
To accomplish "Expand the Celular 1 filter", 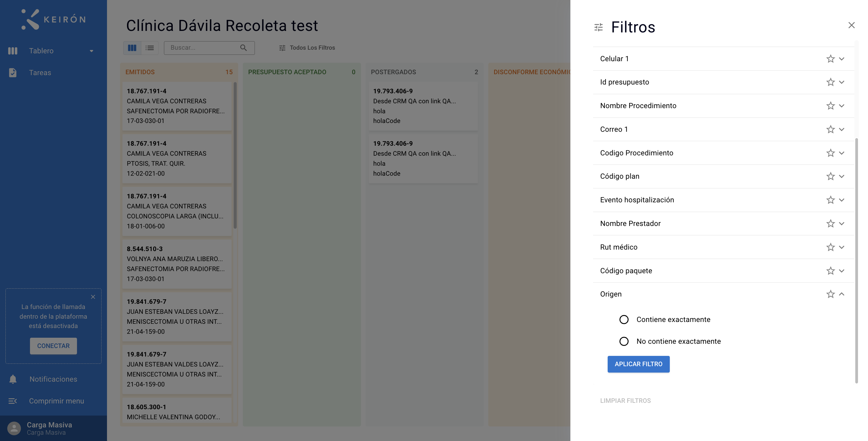I will (842, 58).
